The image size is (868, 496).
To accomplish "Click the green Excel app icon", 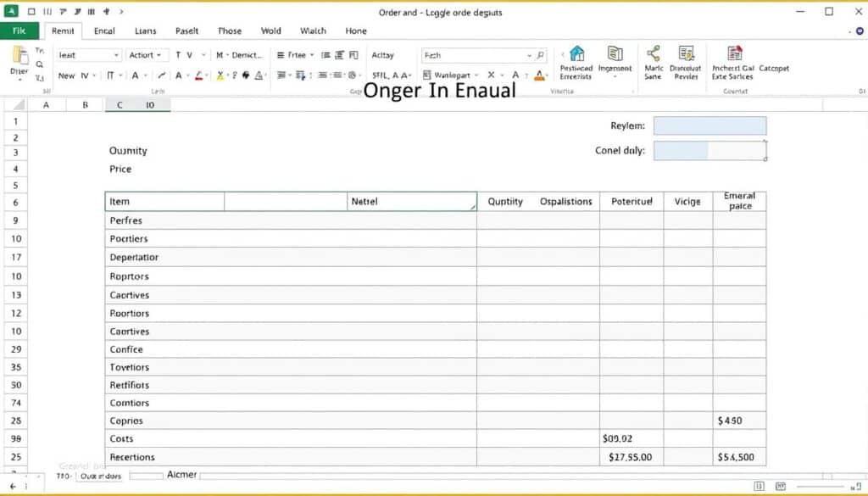I will pyautogui.click(x=10, y=11).
